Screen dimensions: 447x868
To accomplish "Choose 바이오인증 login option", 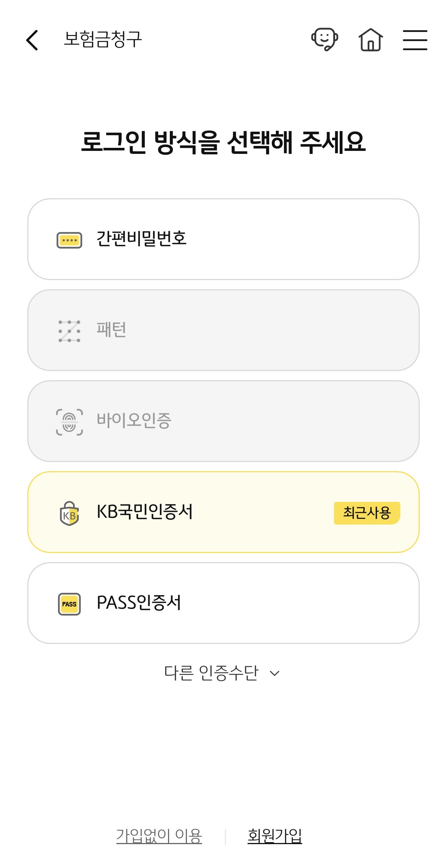I will (x=223, y=421).
